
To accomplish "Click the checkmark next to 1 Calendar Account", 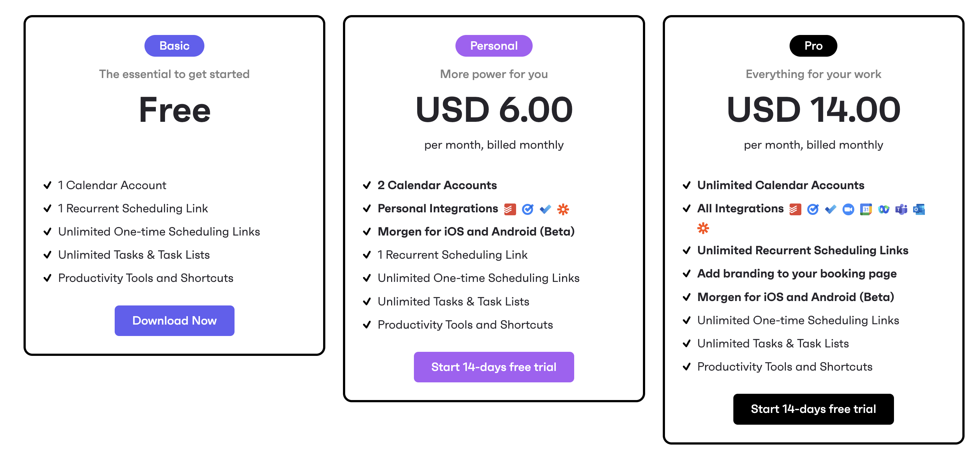I will [x=47, y=185].
